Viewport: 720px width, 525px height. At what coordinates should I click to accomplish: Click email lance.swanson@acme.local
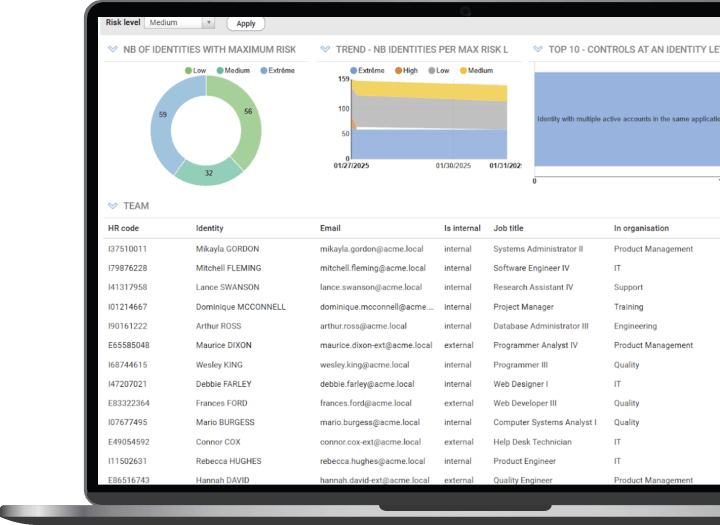[x=371, y=288]
